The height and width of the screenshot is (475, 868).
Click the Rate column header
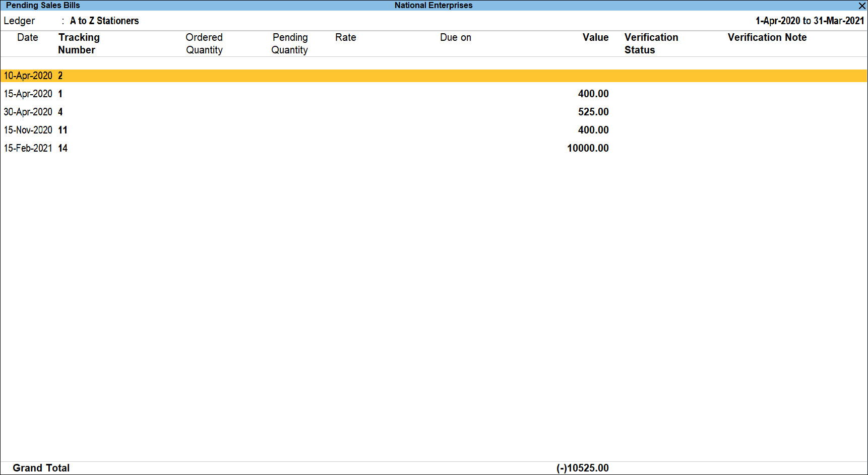[x=345, y=37]
